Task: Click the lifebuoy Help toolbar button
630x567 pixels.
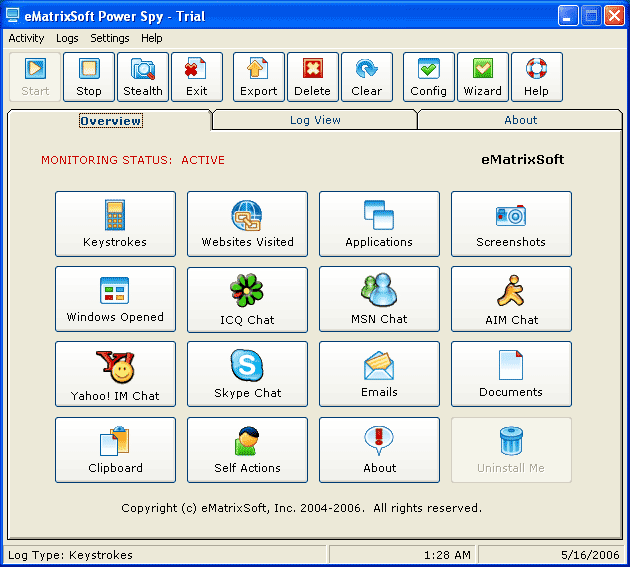Action: [536, 77]
